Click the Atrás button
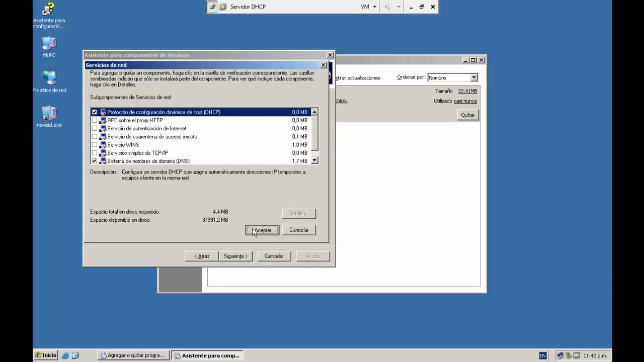The image size is (644, 362). pos(202,256)
